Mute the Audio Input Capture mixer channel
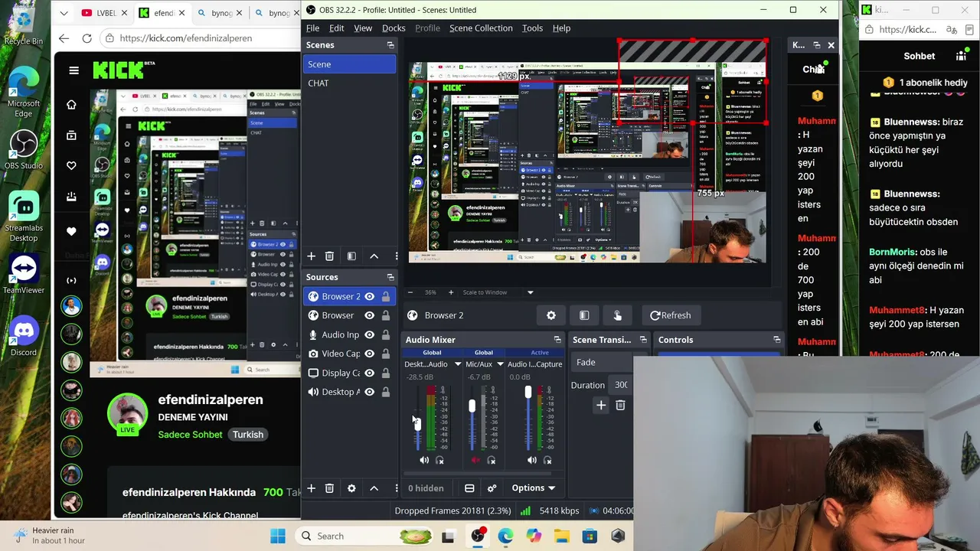This screenshot has width=980, height=551. [x=532, y=460]
